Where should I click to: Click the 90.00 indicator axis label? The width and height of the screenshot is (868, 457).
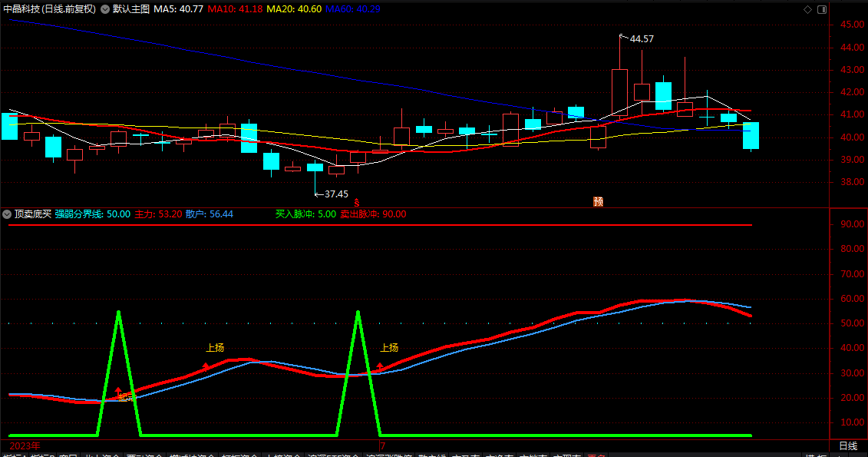click(853, 224)
